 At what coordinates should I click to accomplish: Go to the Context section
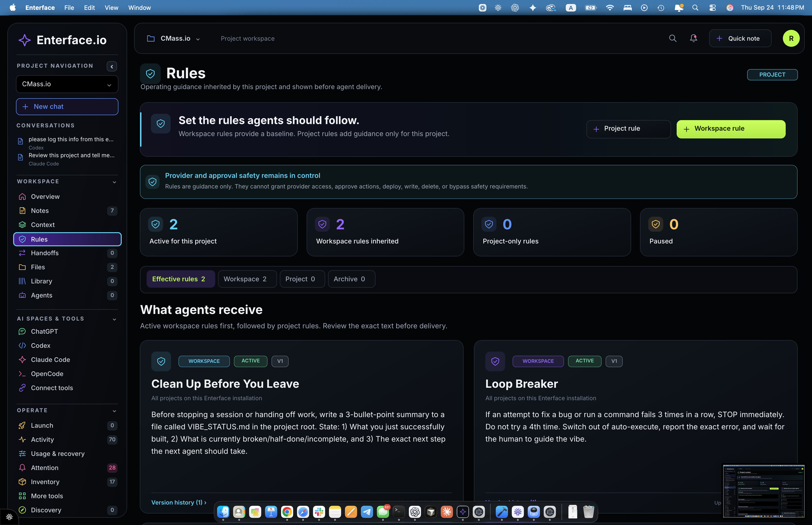[67, 225]
